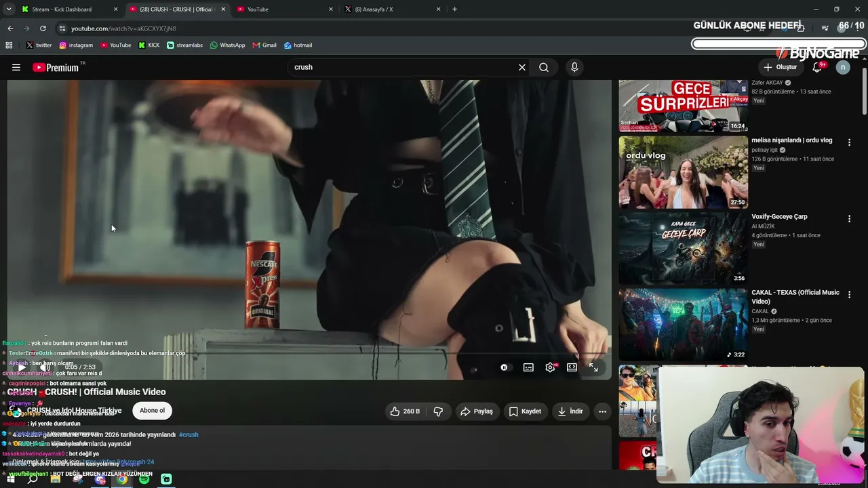Open the YouTube guide hamburger menu
Viewport: 868px width, 488px height.
click(16, 67)
